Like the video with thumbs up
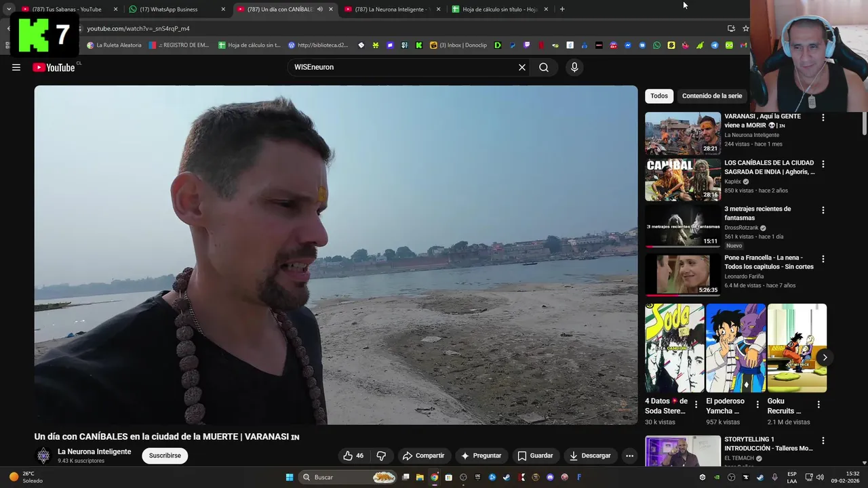 [x=353, y=455]
